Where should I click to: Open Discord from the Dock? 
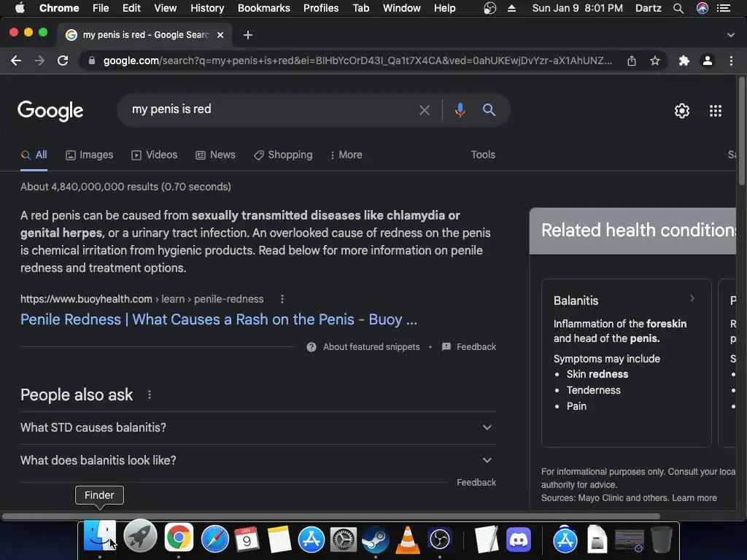tap(519, 540)
